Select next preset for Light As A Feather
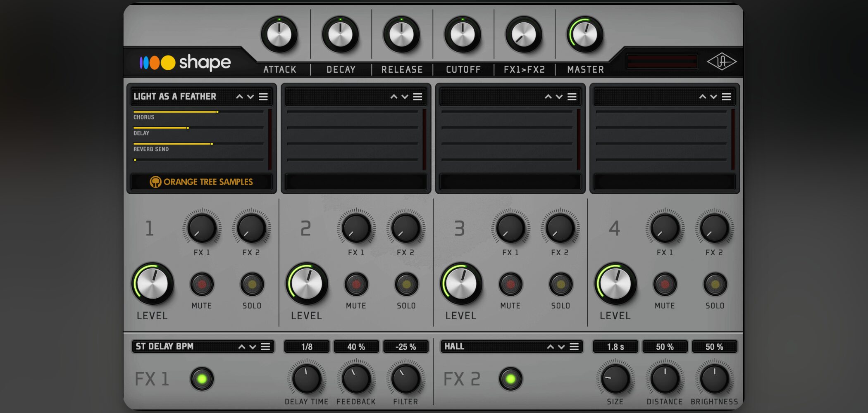Viewport: 868px width, 413px height. (250, 97)
